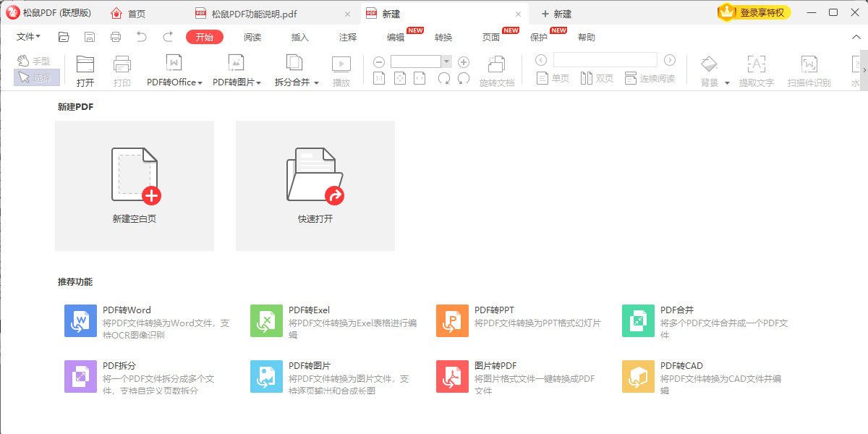Collapse the ribbon with the chevron
The width and height of the screenshot is (868, 434).
(x=856, y=37)
